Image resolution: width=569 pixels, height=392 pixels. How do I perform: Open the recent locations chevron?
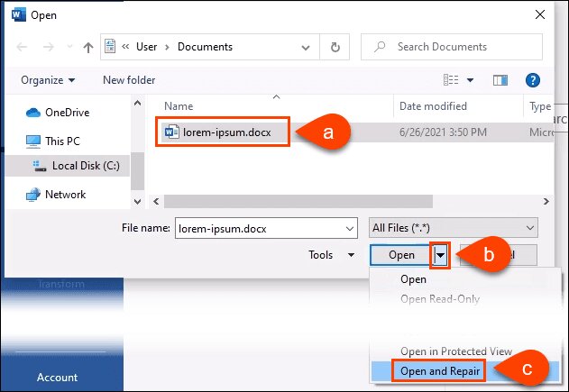pos(69,47)
